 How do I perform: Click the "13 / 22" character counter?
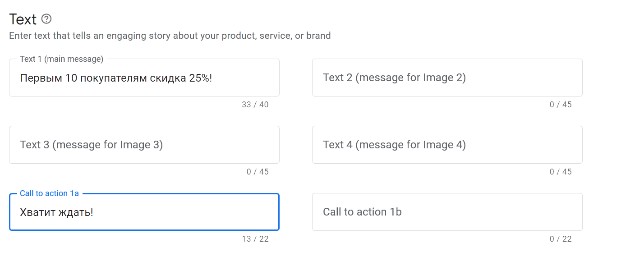[255, 239]
